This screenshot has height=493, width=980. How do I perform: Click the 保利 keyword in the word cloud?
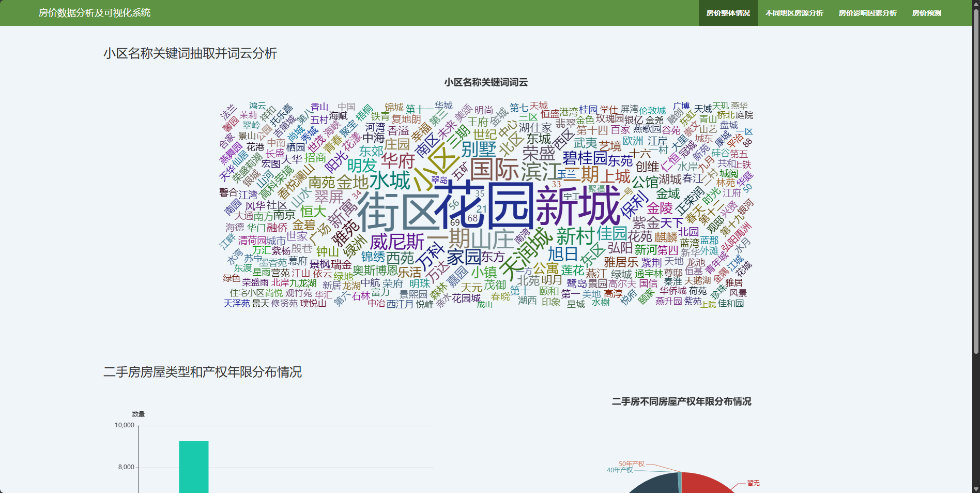point(634,205)
